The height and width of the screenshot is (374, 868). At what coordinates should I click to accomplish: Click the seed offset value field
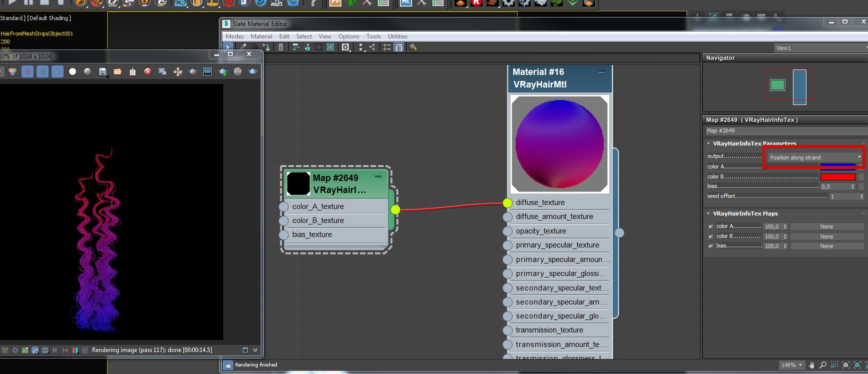click(x=843, y=196)
